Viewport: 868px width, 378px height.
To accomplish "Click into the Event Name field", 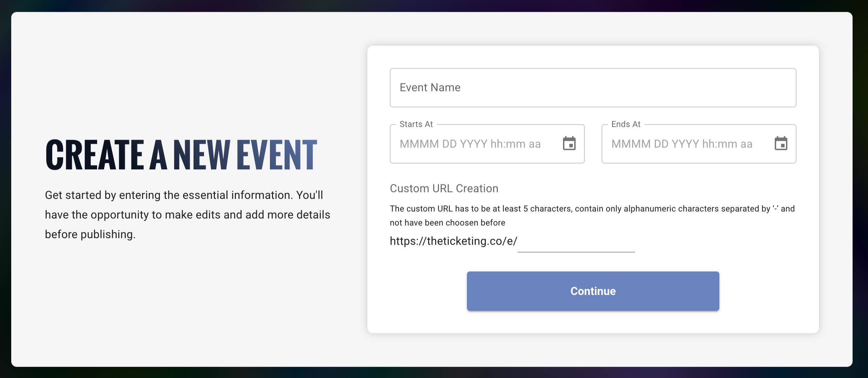I will (x=592, y=88).
